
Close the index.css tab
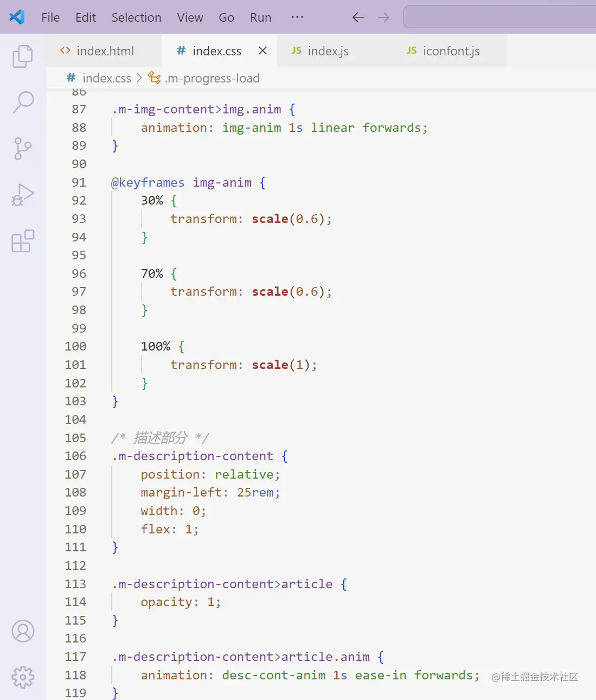coord(262,50)
